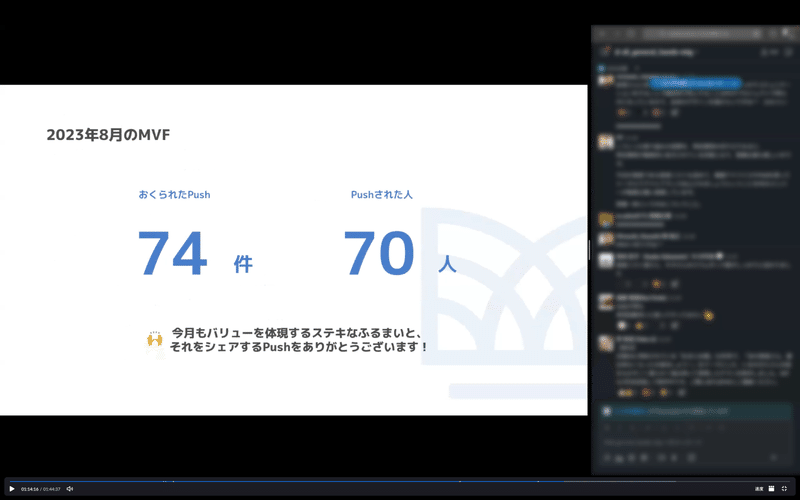Click the Pushされた人 label

tap(382, 194)
